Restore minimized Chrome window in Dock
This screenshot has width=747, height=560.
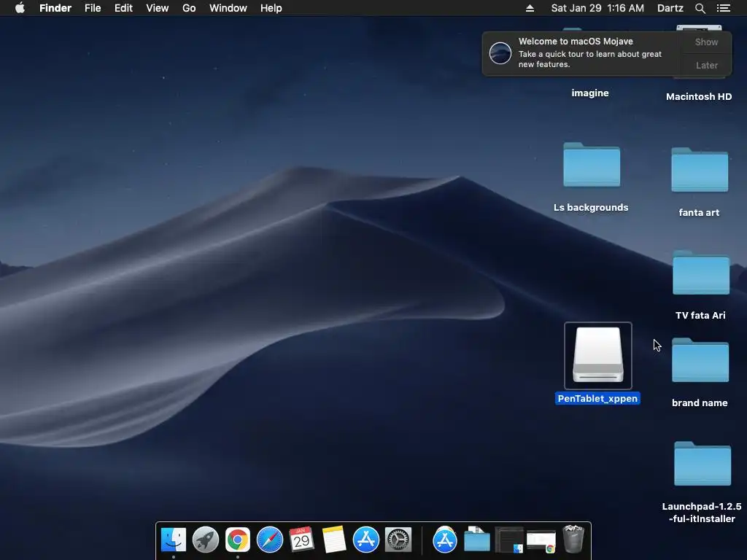coord(541,542)
